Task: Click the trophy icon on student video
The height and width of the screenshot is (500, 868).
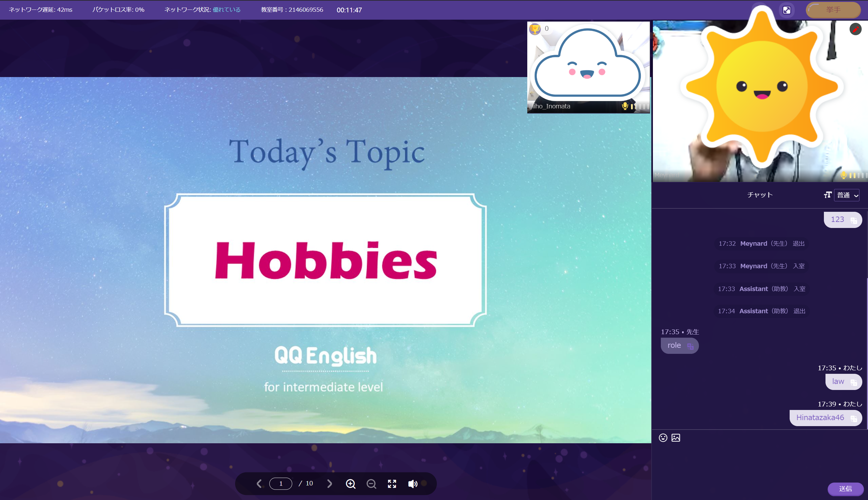Action: tap(535, 29)
